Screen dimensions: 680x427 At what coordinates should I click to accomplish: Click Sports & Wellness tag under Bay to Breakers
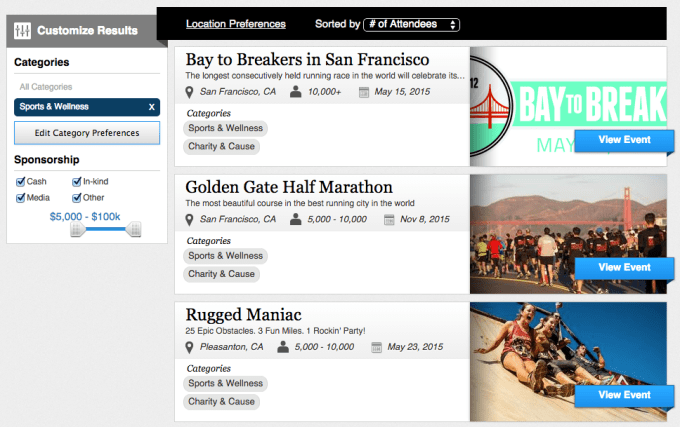pyautogui.click(x=226, y=128)
